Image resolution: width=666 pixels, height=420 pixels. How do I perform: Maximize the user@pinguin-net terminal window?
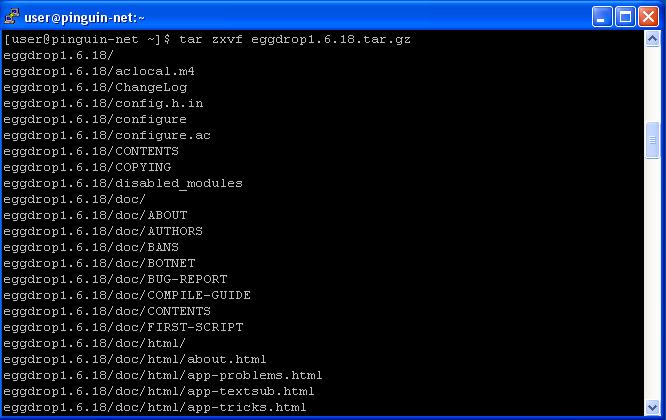(625, 17)
